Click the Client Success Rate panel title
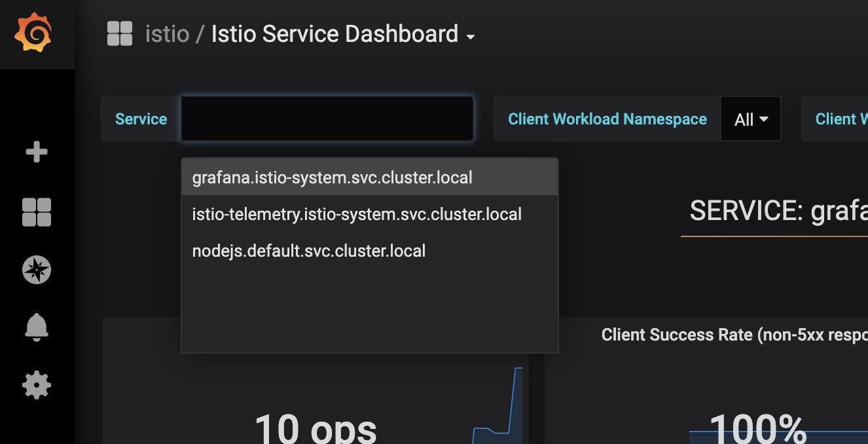The image size is (868, 444). 733,335
